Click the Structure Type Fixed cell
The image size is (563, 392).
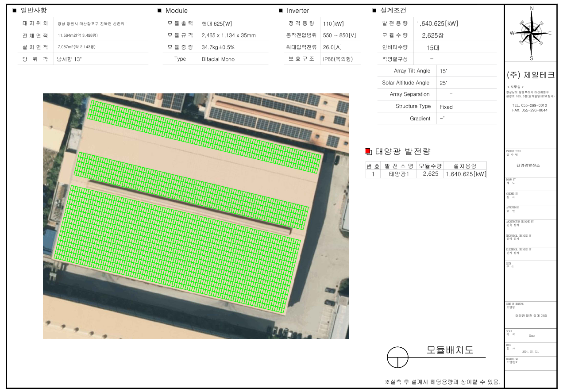click(446, 107)
